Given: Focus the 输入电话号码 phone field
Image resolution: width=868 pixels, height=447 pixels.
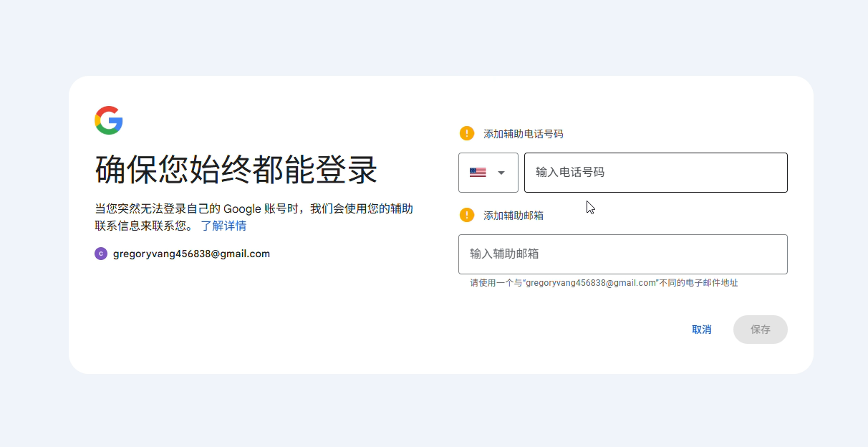Looking at the screenshot, I should 655,173.
